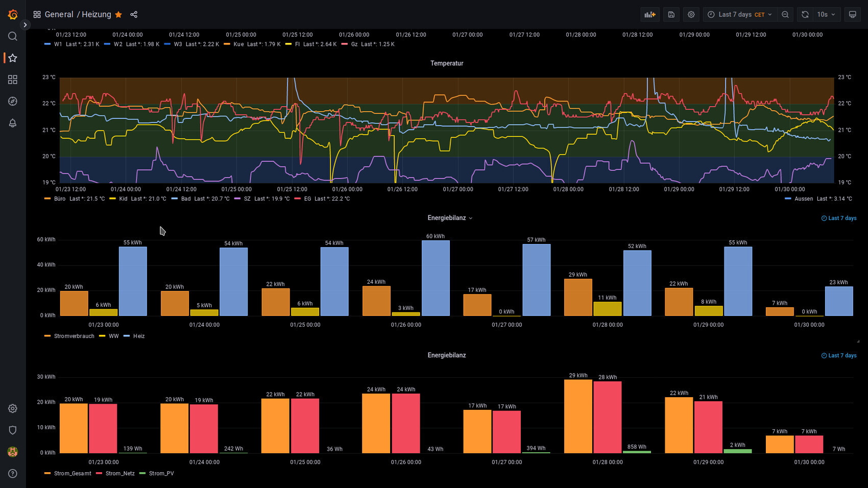Open the Temperatur panel title menu
Screen dimensions: 868x488
point(446,63)
